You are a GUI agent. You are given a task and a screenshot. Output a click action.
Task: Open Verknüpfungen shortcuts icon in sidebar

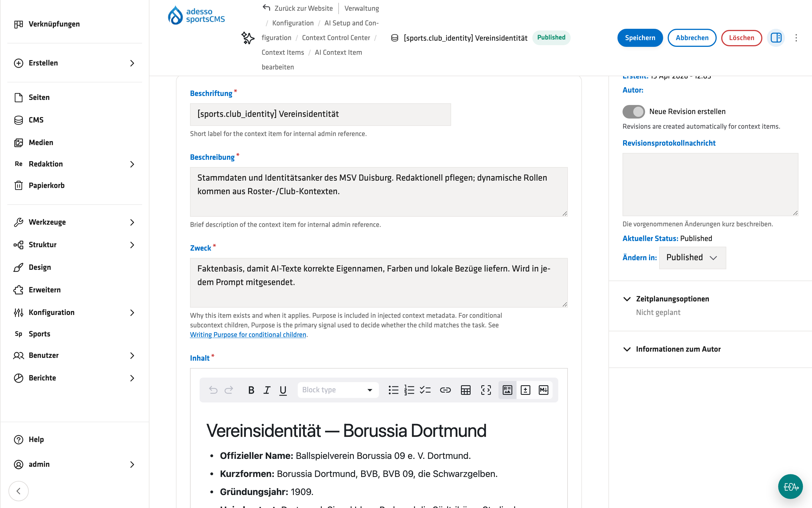tap(18, 24)
